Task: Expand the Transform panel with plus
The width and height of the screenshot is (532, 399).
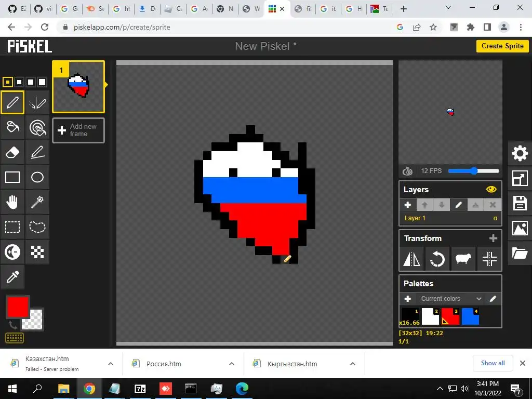Action: point(493,238)
